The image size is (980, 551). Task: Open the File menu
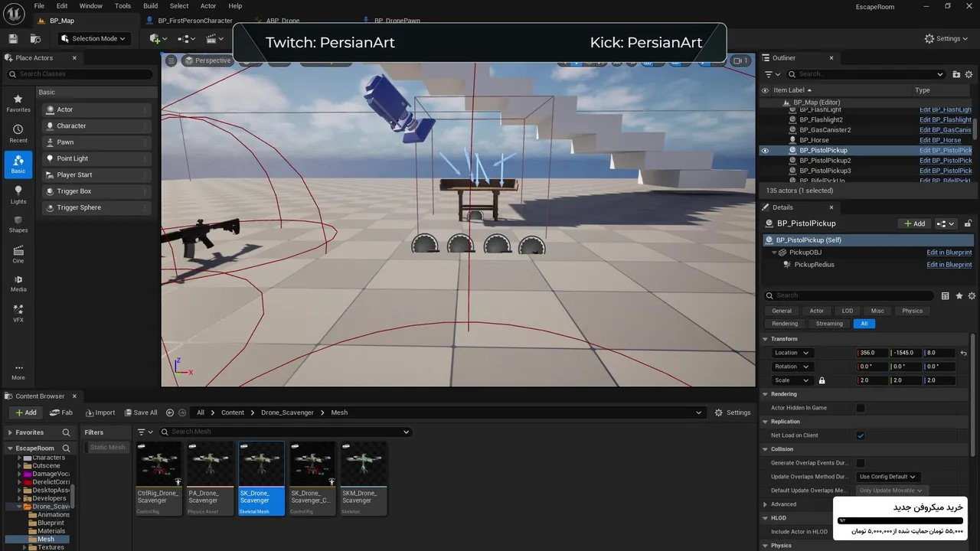[39, 6]
